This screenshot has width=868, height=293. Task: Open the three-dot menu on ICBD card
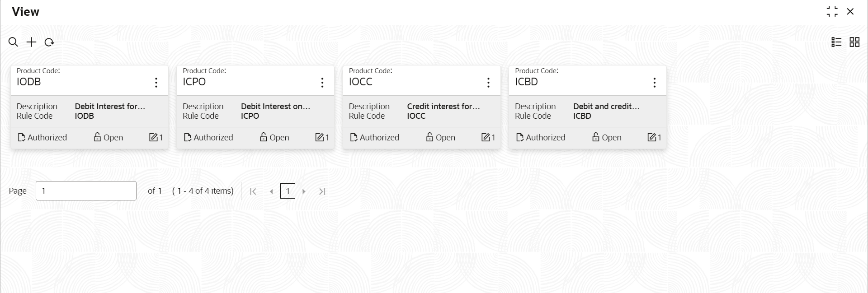654,82
